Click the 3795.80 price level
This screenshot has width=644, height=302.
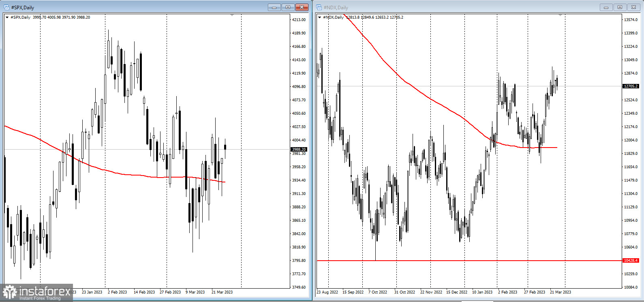coord(299,261)
